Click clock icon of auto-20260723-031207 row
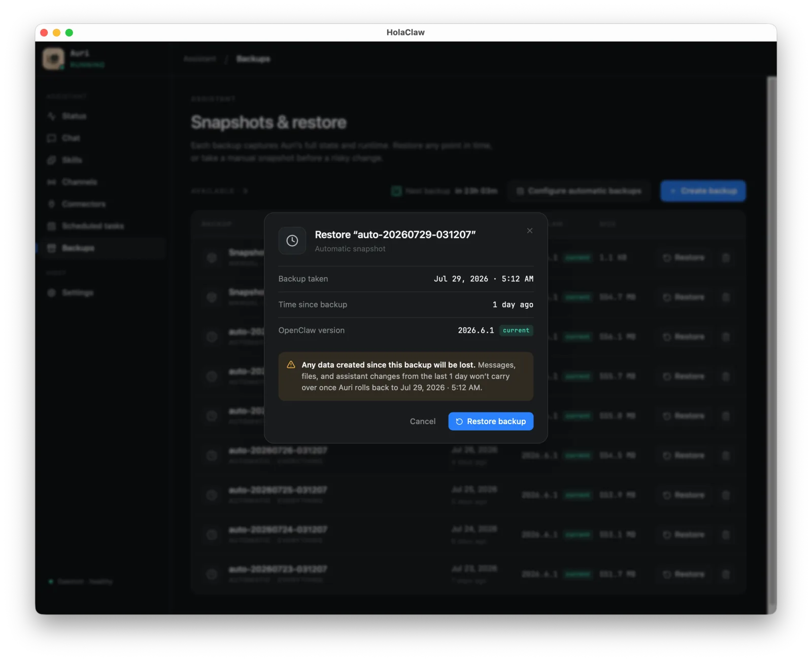Screen dimensions: 812x661 click(212, 574)
